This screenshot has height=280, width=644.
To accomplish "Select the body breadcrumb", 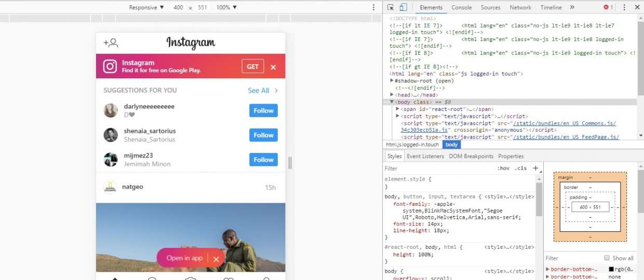I will tap(451, 145).
